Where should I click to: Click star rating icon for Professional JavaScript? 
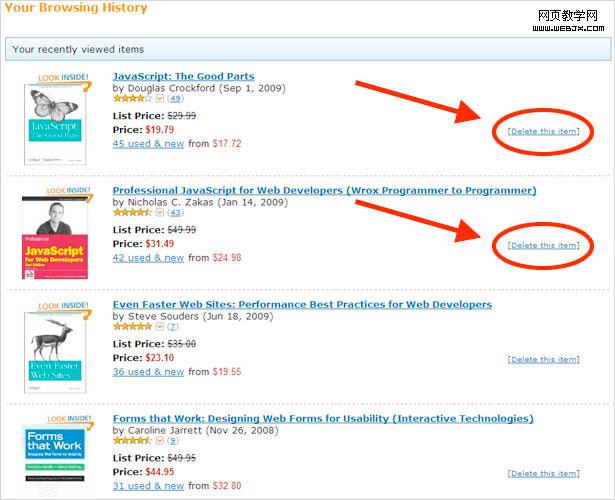point(131,213)
